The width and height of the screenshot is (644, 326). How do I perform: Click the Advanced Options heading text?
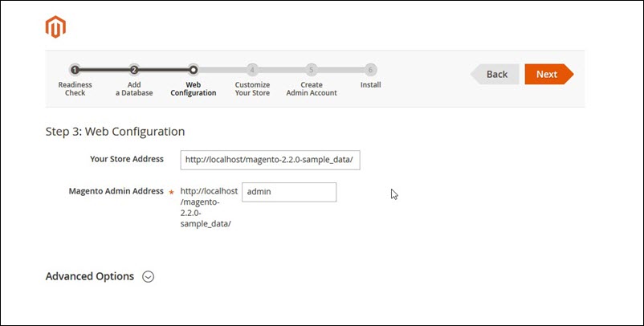(90, 276)
